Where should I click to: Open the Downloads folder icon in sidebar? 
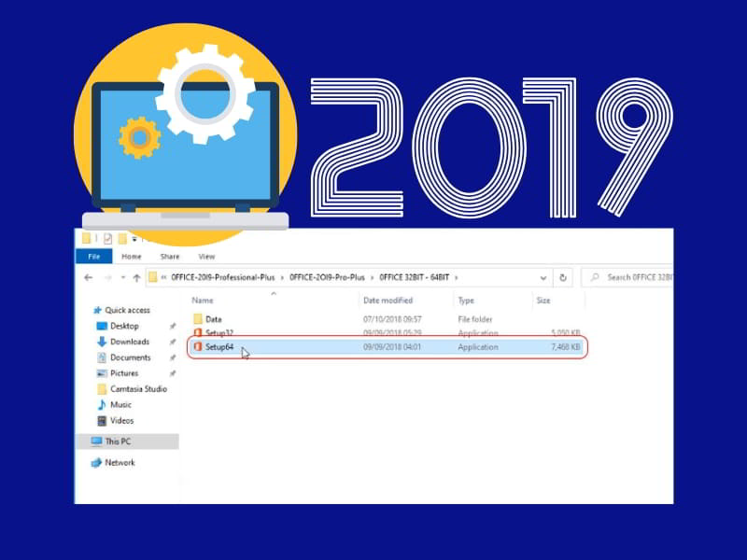[x=100, y=342]
